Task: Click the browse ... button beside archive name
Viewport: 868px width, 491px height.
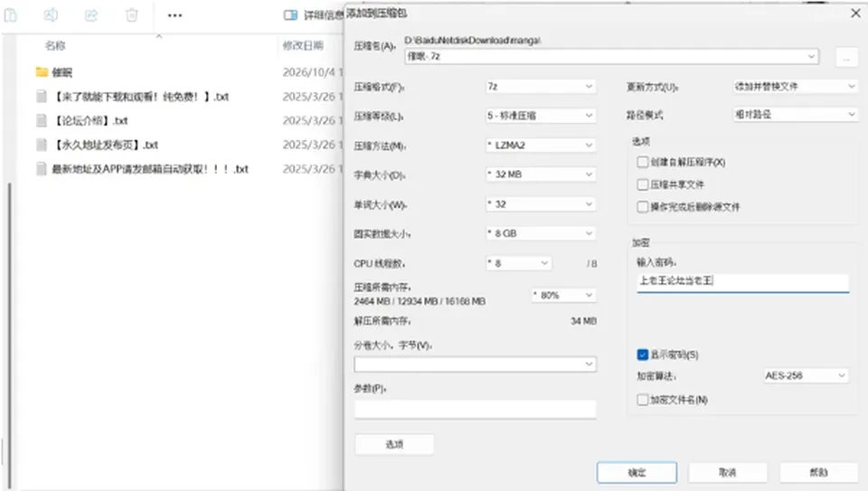Action: click(x=846, y=56)
